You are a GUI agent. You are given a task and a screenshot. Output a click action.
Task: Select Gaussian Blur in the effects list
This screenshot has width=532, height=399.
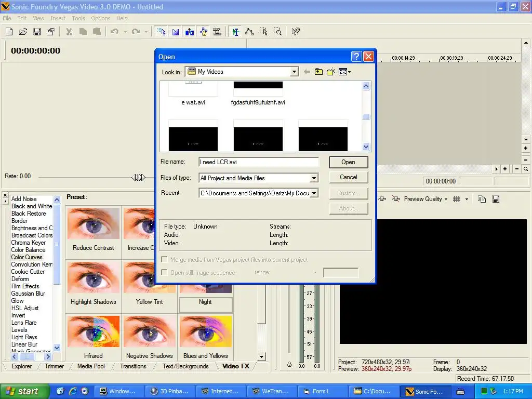coord(28,294)
